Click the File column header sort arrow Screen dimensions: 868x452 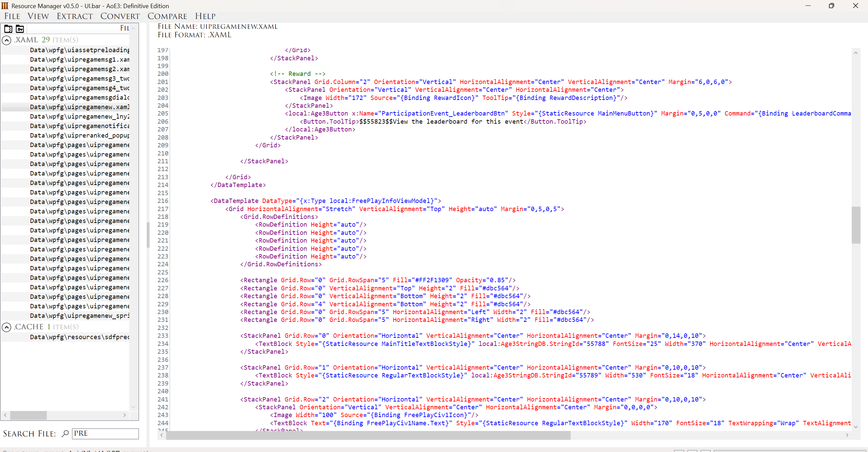[133, 28]
